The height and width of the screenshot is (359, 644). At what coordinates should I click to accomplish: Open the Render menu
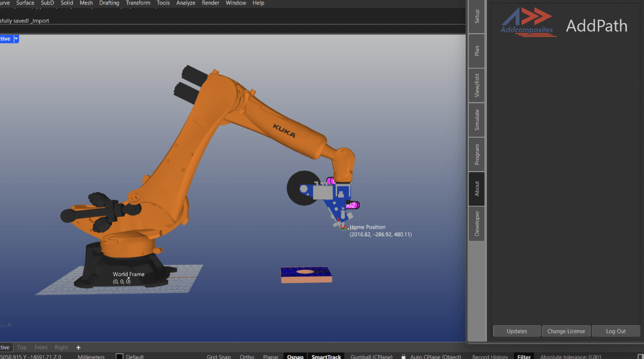[211, 3]
